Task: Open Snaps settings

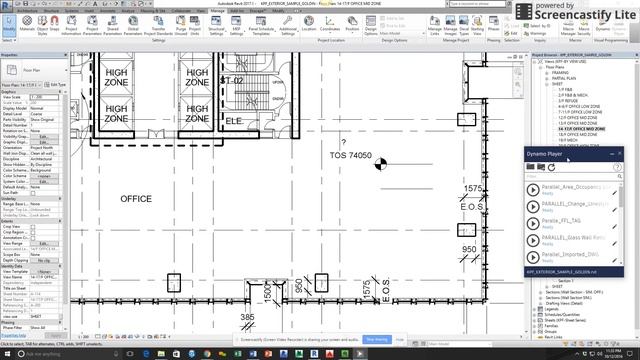Action: (54, 24)
